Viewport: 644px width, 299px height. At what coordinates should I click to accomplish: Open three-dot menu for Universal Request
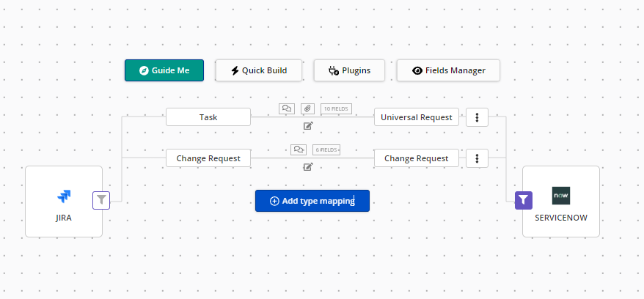[477, 117]
